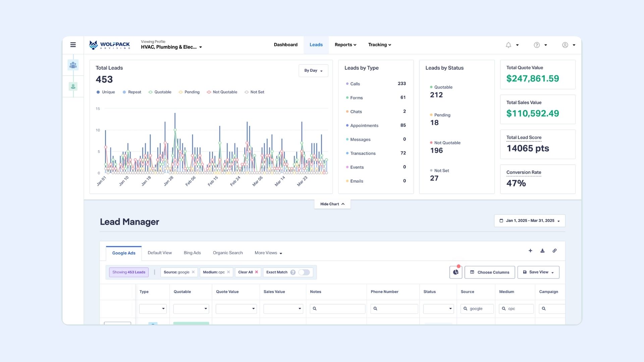
Task: Click the hamburger menu icon
Action: [x=73, y=44]
